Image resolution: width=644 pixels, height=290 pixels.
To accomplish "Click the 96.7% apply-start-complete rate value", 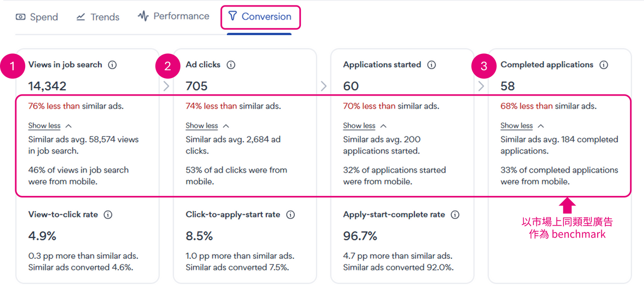I will 360,236.
